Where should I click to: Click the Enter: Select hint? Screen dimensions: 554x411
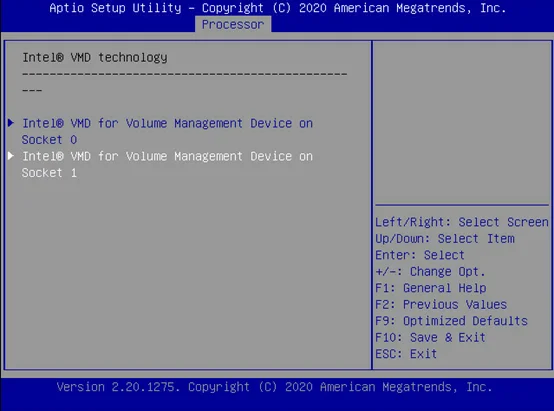click(x=420, y=255)
